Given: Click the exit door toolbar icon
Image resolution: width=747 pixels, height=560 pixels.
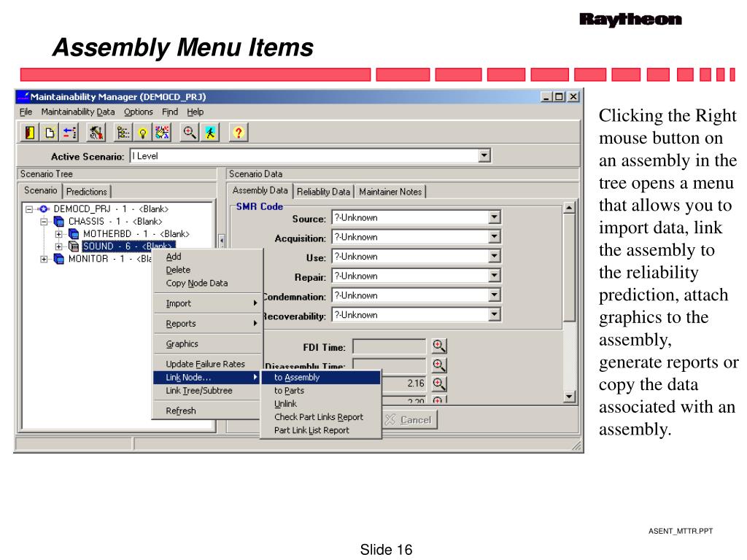Looking at the screenshot, I should point(29,133).
